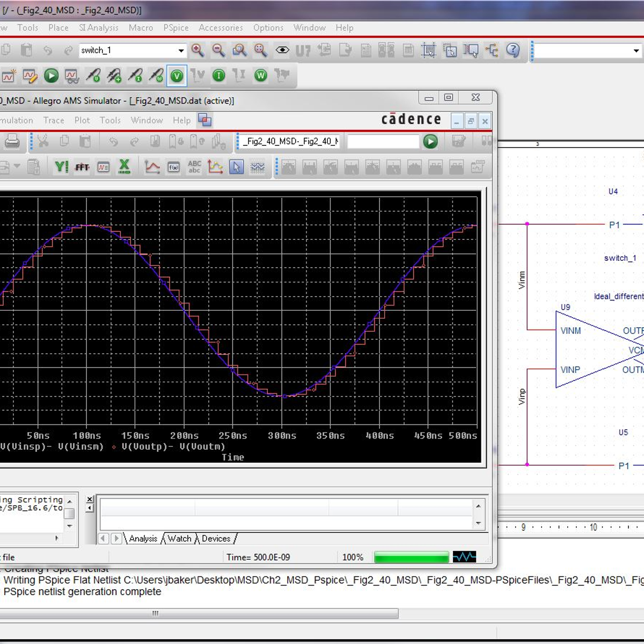Viewport: 644px width, 644px height.
Task: Click the Zoom In magnifier icon
Action: 197,50
